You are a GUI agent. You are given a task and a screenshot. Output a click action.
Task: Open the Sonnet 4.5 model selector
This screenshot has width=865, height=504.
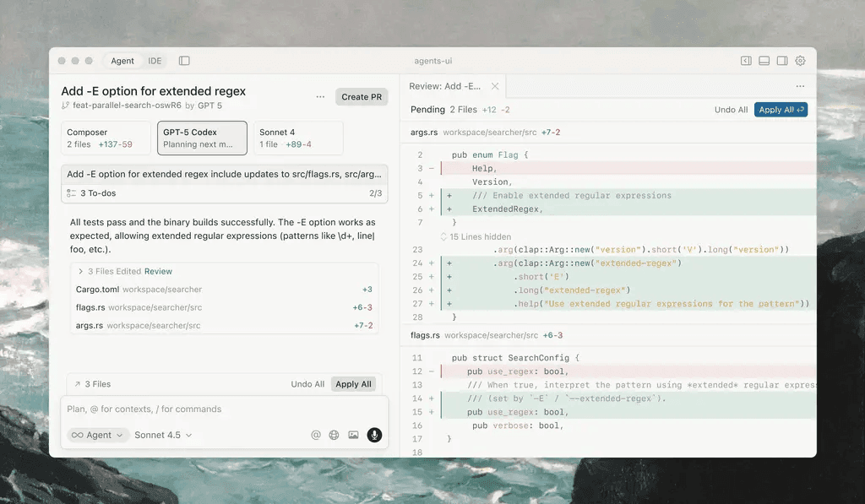[x=163, y=434]
